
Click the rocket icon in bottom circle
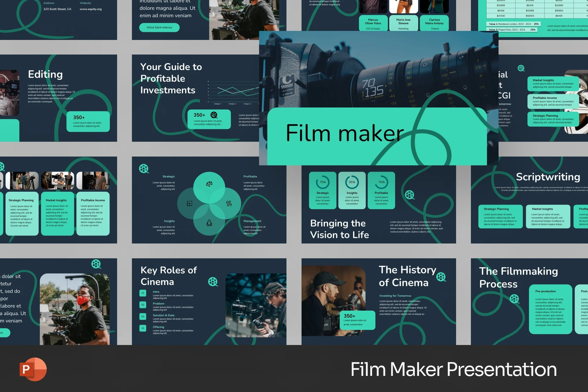tap(209, 223)
